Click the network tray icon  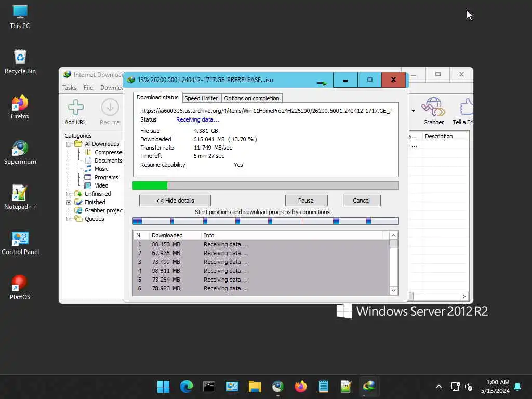pos(455,387)
